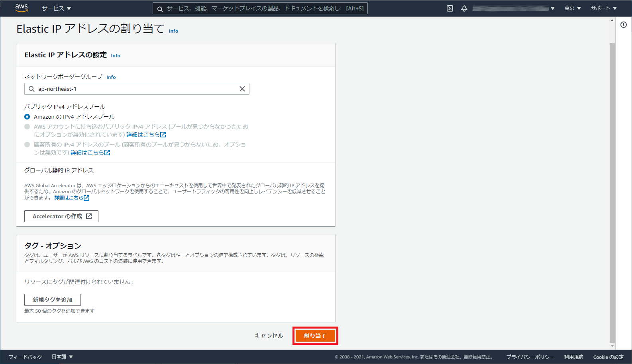The image size is (632, 364).
Task: Select Amazon の IPv4 アドレスプール radio button
Action: (x=27, y=117)
